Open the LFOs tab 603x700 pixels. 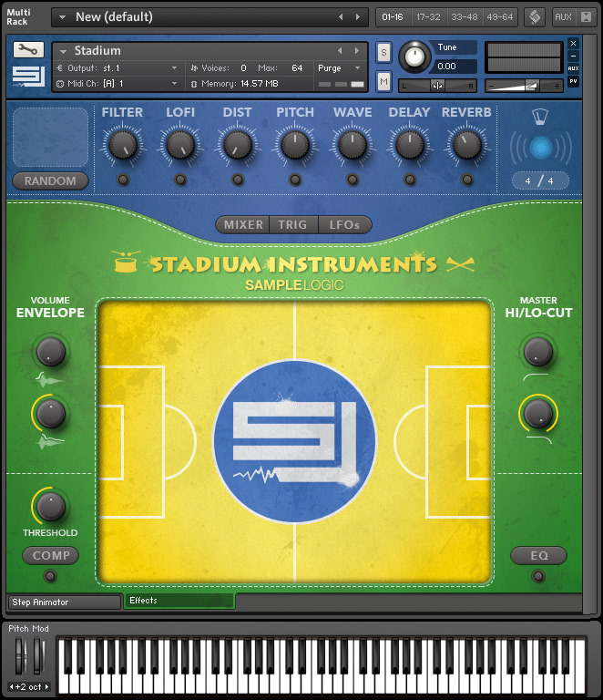[344, 224]
